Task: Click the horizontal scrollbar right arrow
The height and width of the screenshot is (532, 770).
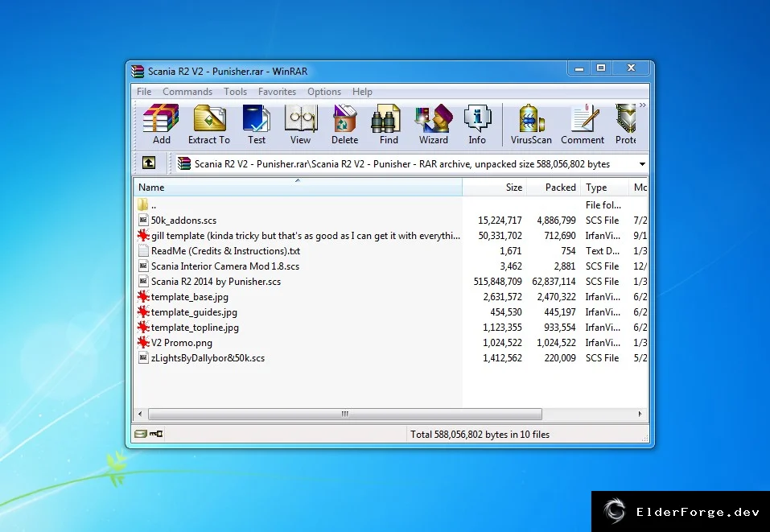Action: click(640, 414)
